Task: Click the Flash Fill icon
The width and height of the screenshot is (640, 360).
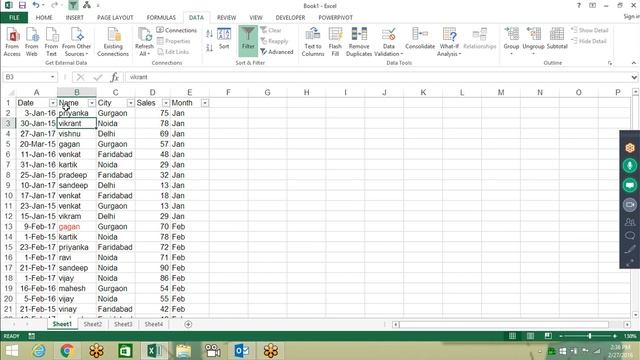Action: click(x=335, y=42)
